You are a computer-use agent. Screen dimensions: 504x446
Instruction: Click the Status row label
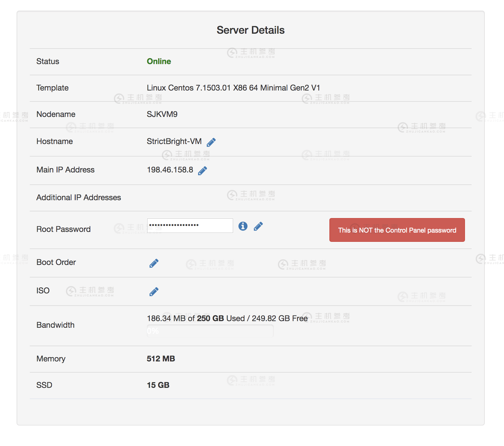coord(48,61)
